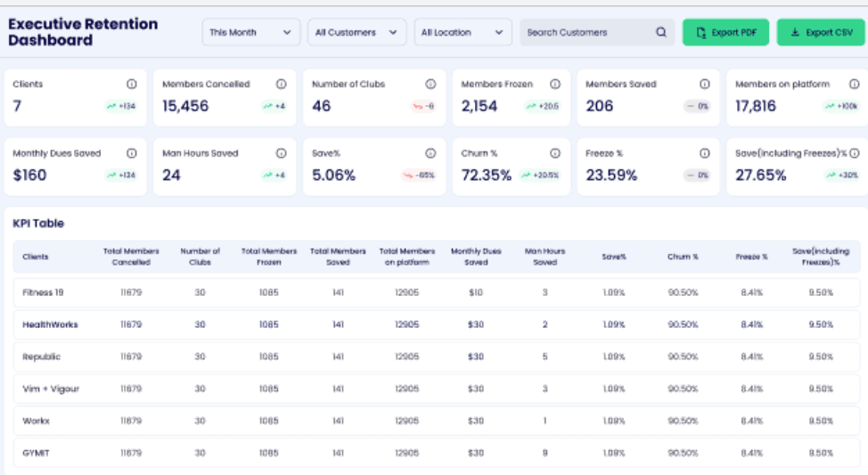Viewport: 868px width, 475px height.
Task: Click the info icon on Clients card
Action: coord(131,85)
